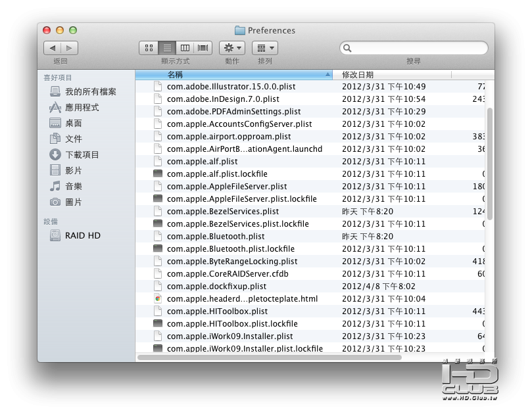Select com.apple.airport.opproam.plist row
The height and width of the screenshot is (414, 532).
(310, 136)
